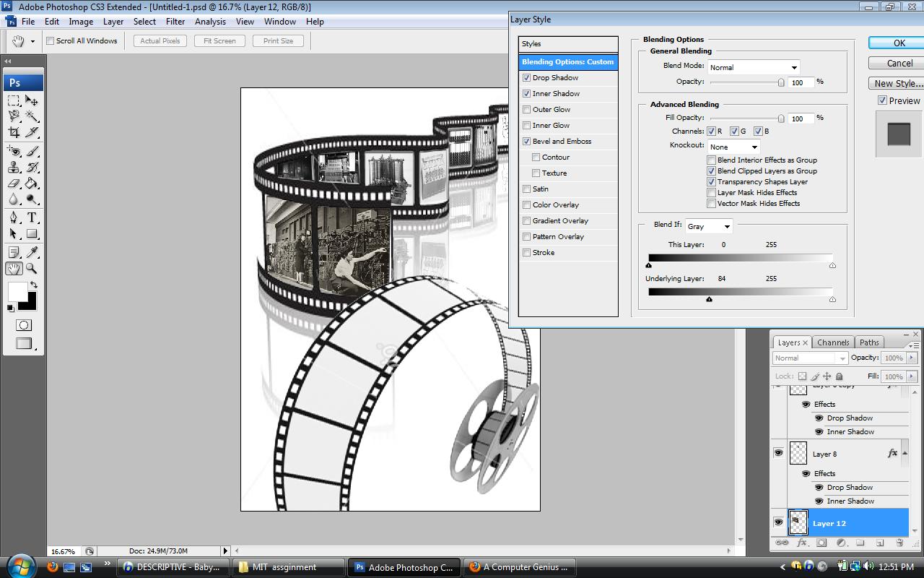Uncheck the Bevel and Emboss effect

coord(527,142)
